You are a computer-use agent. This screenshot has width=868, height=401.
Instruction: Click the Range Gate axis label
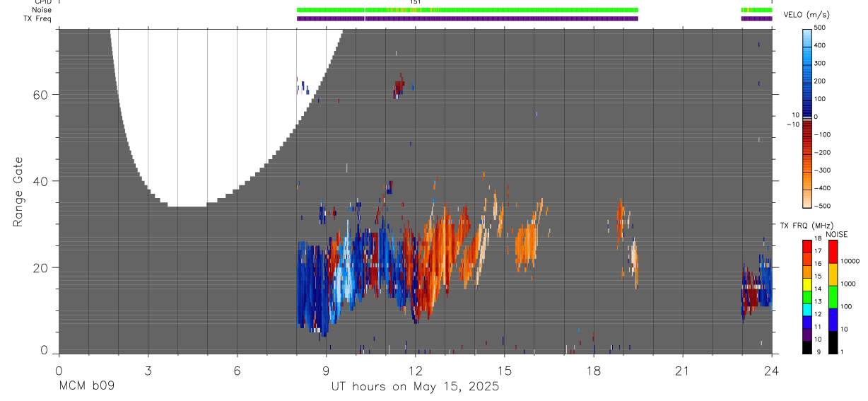[18, 192]
